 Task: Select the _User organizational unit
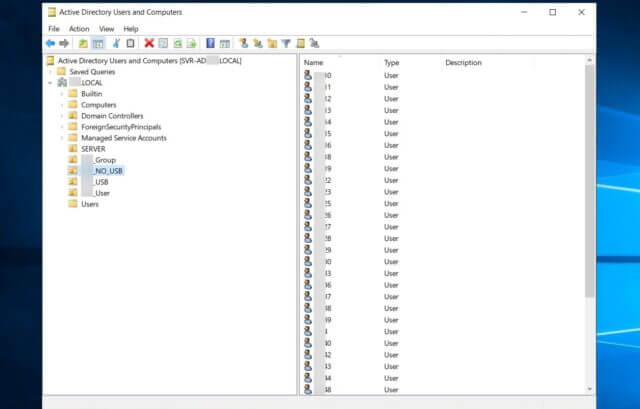click(x=96, y=193)
